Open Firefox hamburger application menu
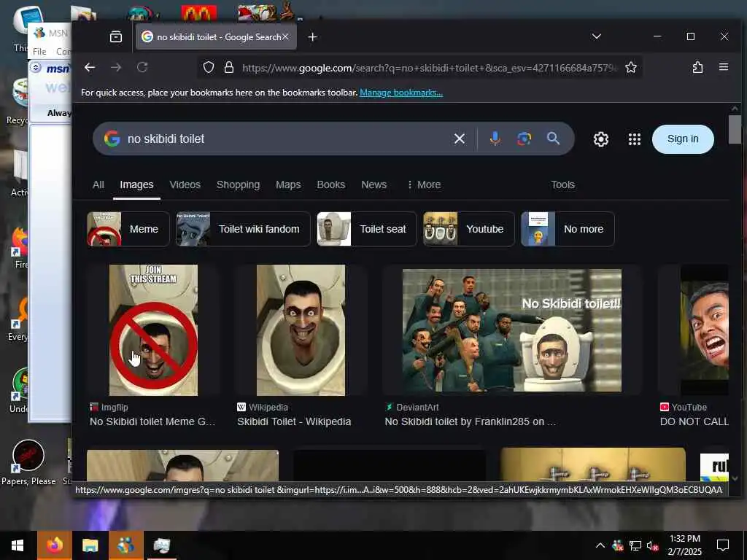Viewport: 747px width, 560px height. 723,67
